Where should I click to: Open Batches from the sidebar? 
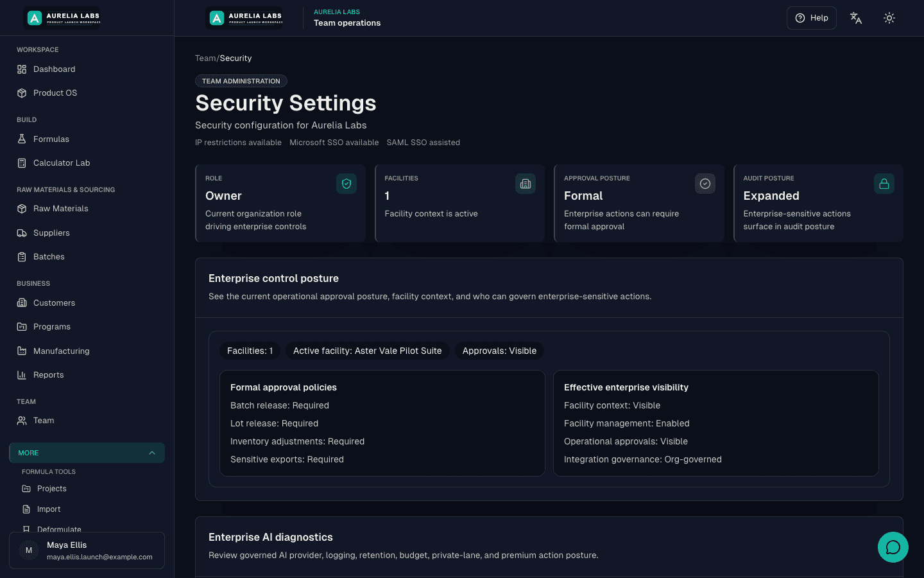point(87,257)
